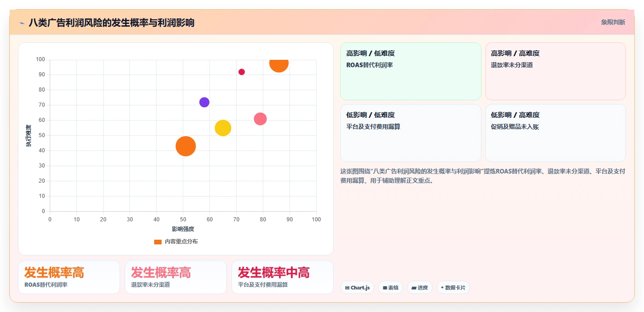Open the 高影响 / 低难度 quadrant card
644x312 pixels.
pyautogui.click(x=411, y=71)
